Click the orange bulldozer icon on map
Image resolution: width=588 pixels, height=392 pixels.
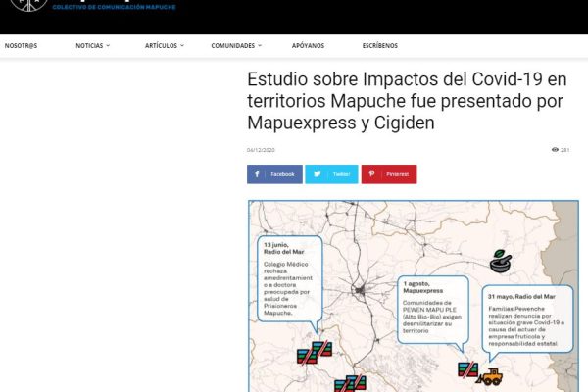click(x=490, y=377)
